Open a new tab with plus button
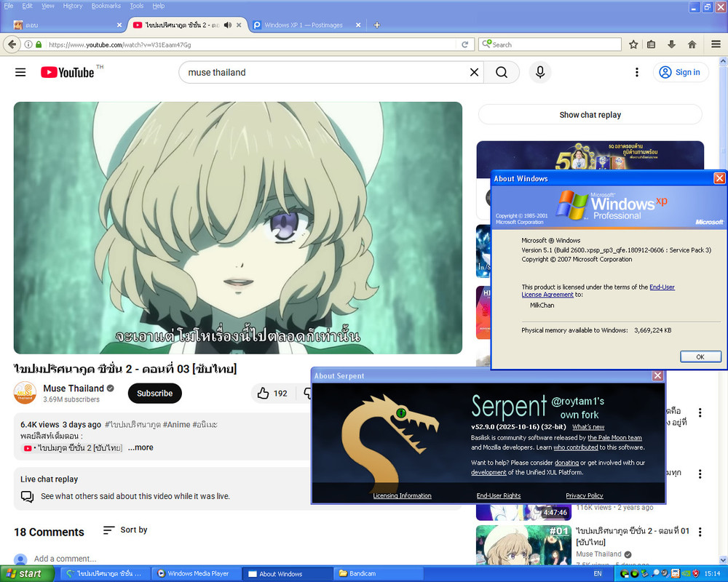This screenshot has height=582, width=728. (x=377, y=25)
